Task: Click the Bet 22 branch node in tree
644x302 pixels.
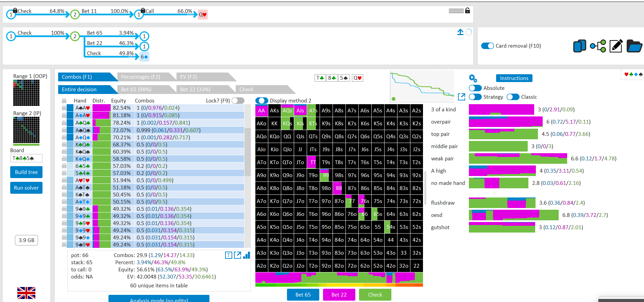Action: (144, 47)
